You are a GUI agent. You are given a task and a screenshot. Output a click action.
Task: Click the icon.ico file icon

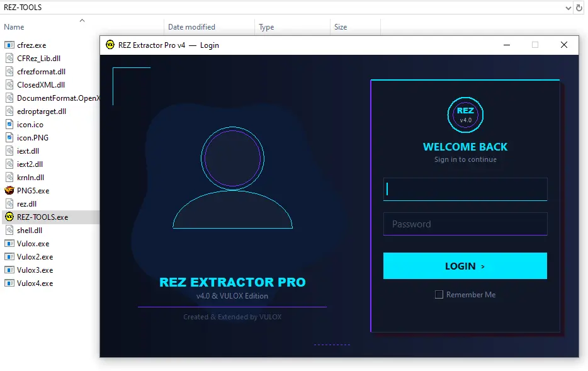point(9,124)
